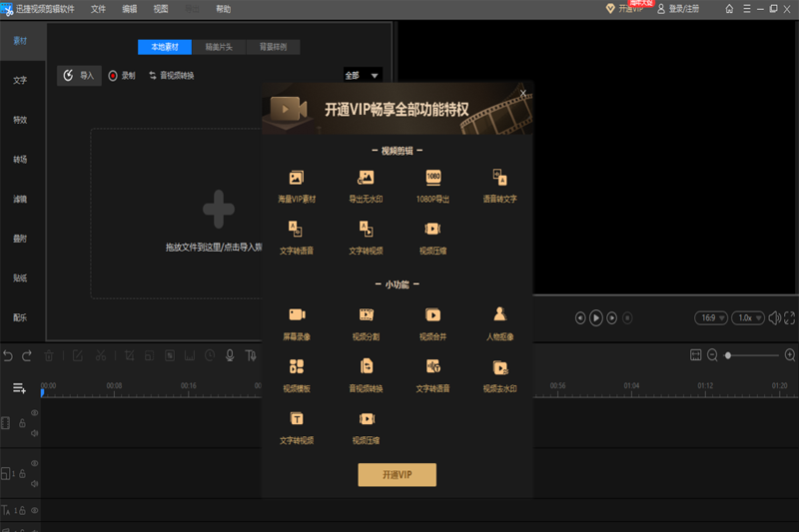The image size is (799, 532).
Task: Click the 导入 import button
Action: [x=79, y=75]
